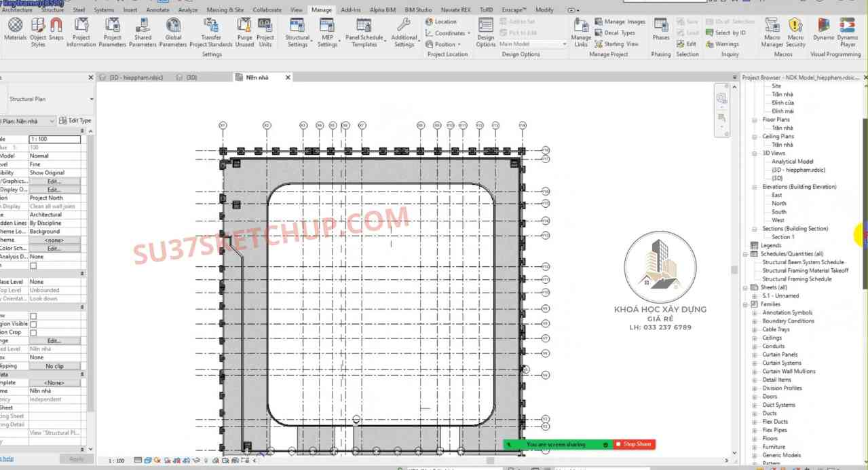
Task: Switch to the {3D} view tab
Action: pyautogui.click(x=191, y=77)
